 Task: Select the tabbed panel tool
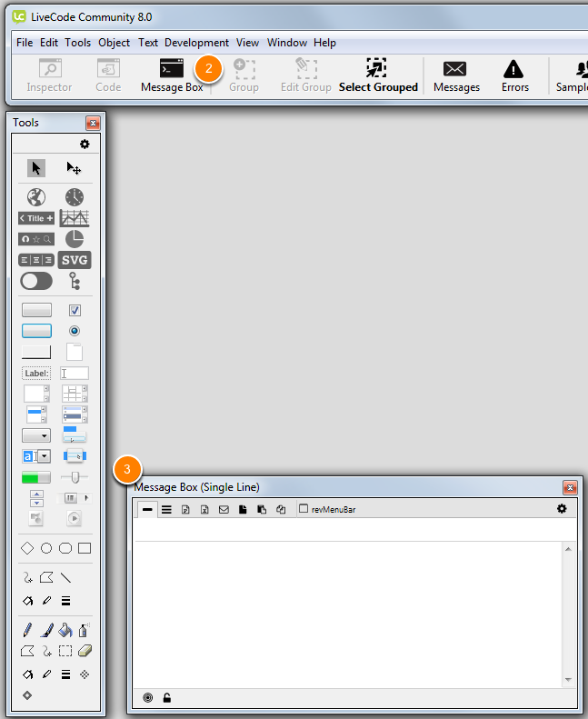pyautogui.click(x=75, y=352)
